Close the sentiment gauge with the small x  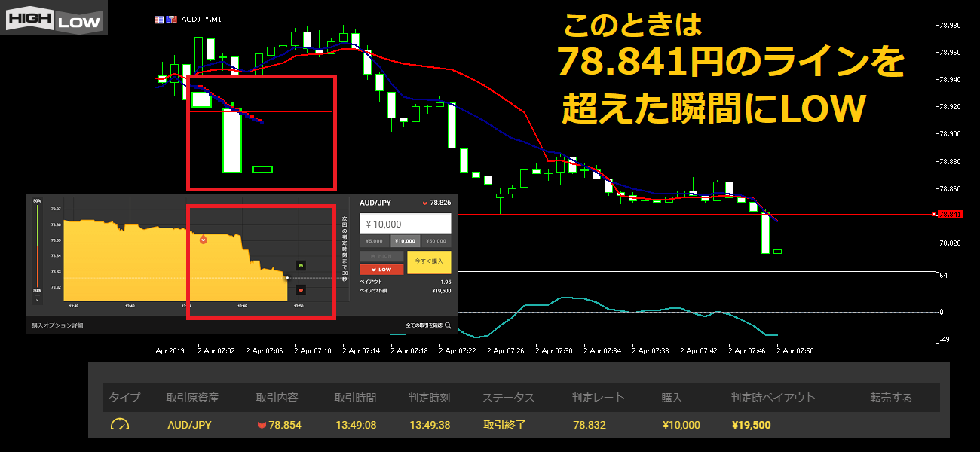pos(37,300)
